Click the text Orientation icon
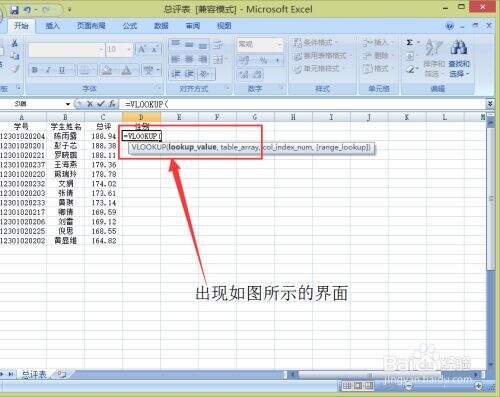This screenshot has width=500, height=397. coord(205,74)
